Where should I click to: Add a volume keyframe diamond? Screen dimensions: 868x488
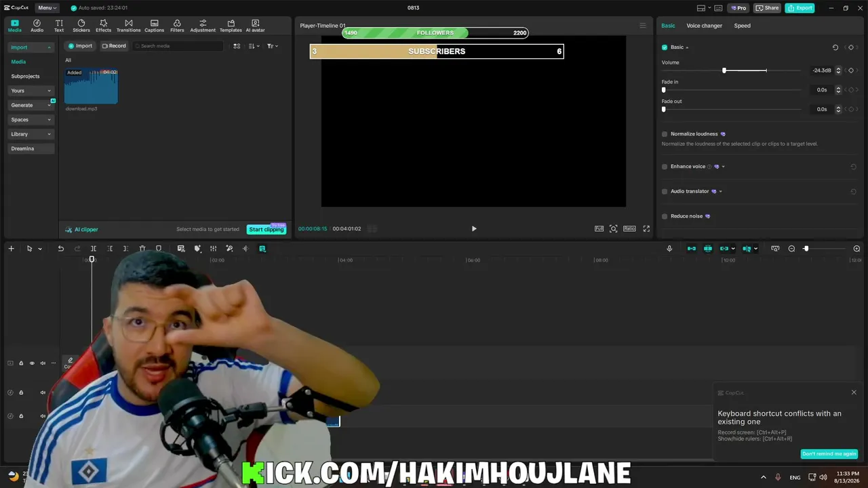click(x=851, y=70)
